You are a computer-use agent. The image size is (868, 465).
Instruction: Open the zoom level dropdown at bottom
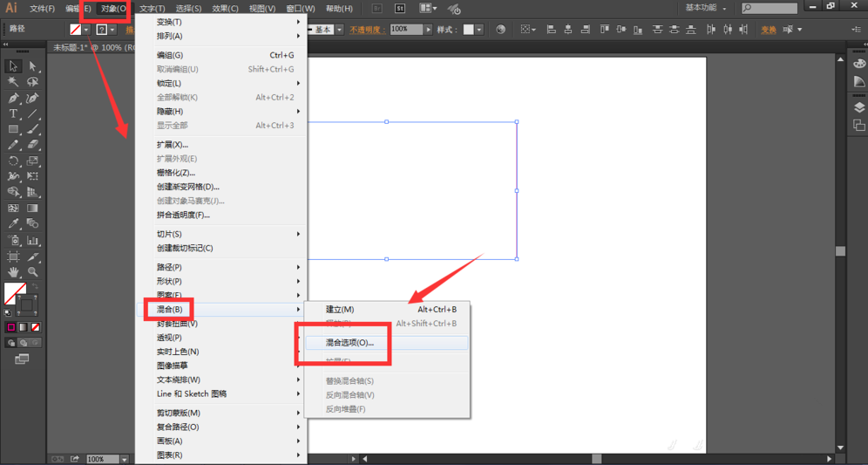coord(125,459)
